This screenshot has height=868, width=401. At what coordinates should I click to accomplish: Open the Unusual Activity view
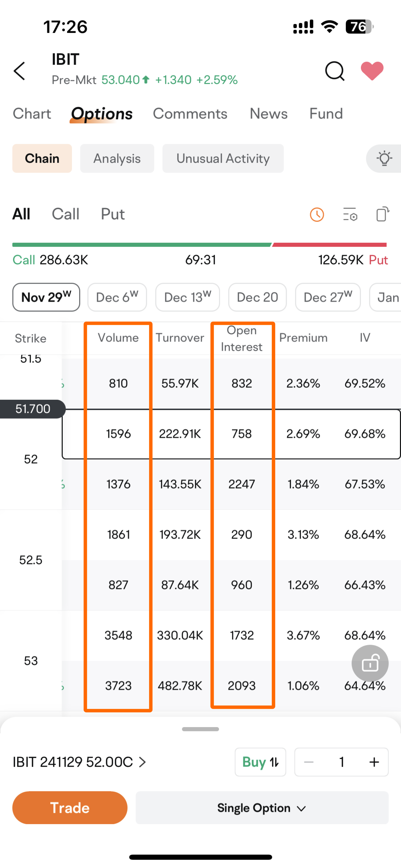pyautogui.click(x=223, y=159)
